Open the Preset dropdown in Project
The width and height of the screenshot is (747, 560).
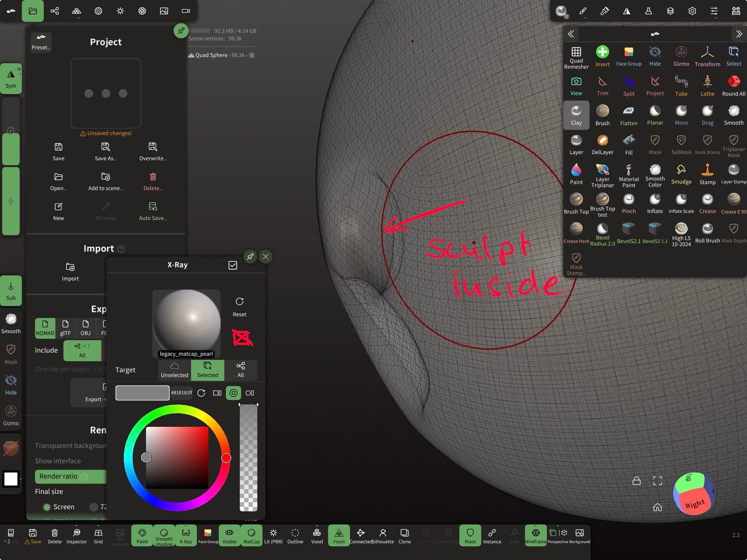click(41, 42)
